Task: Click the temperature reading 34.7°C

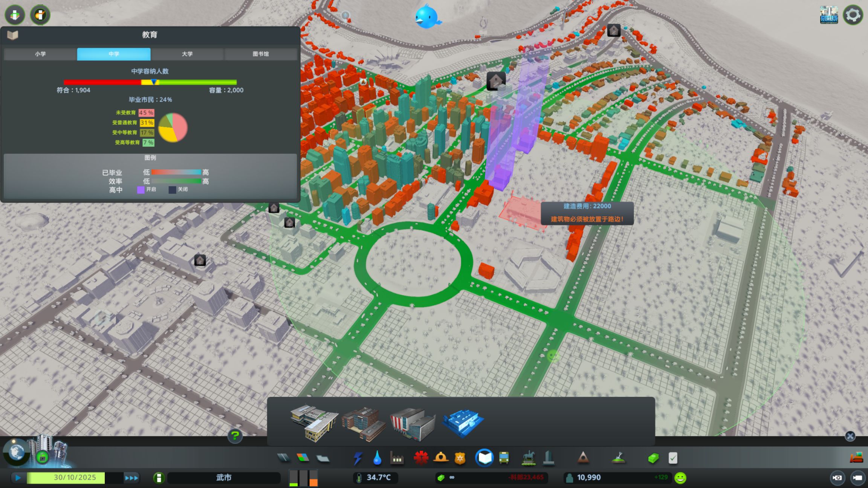Action: coord(379,477)
